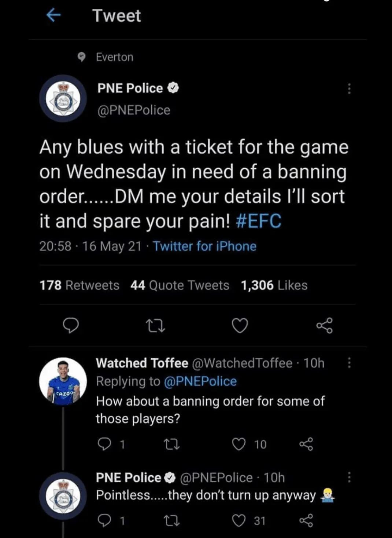Image resolution: width=392 pixels, height=538 pixels.
Task: Share the main PNE Police tweet
Action: (x=325, y=325)
